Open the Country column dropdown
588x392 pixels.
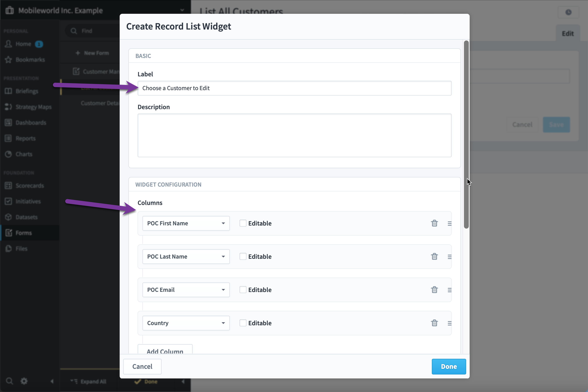coord(186,323)
